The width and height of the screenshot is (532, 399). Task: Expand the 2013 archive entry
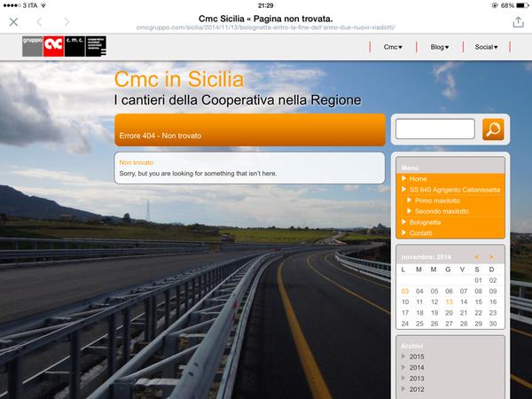[416, 379]
